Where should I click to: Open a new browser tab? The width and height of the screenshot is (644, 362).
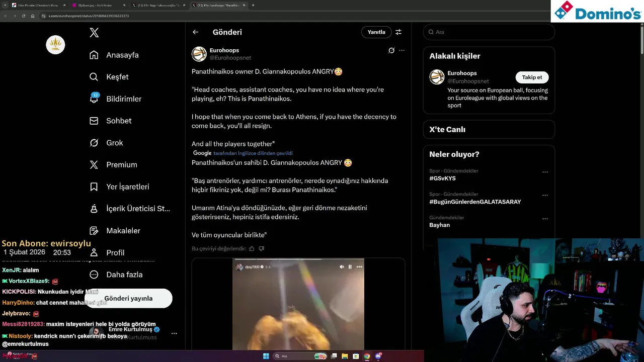[x=253, y=5]
